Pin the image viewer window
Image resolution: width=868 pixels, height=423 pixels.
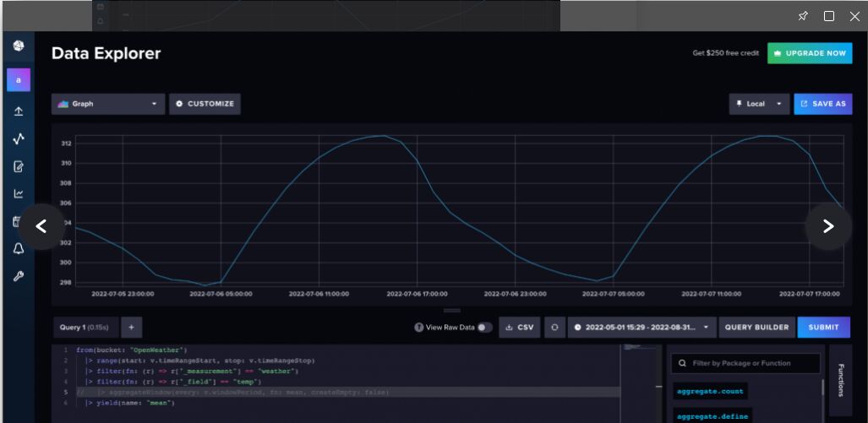pos(803,16)
